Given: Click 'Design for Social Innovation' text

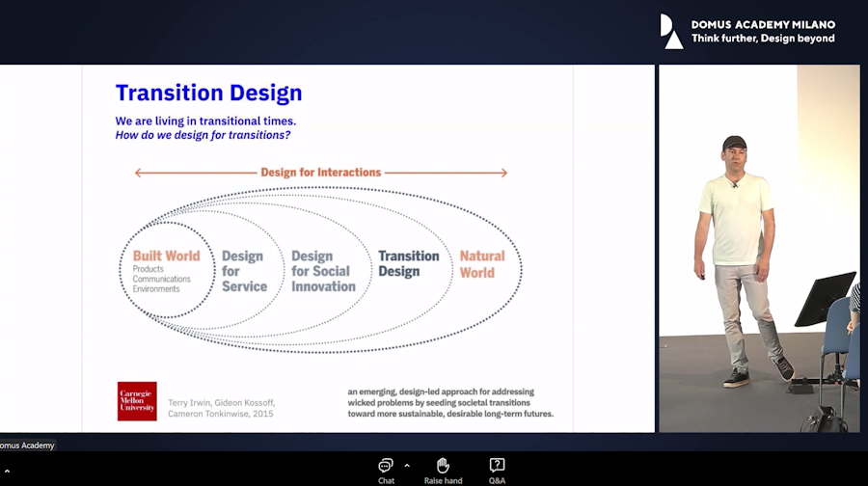Looking at the screenshot, I should (x=323, y=271).
